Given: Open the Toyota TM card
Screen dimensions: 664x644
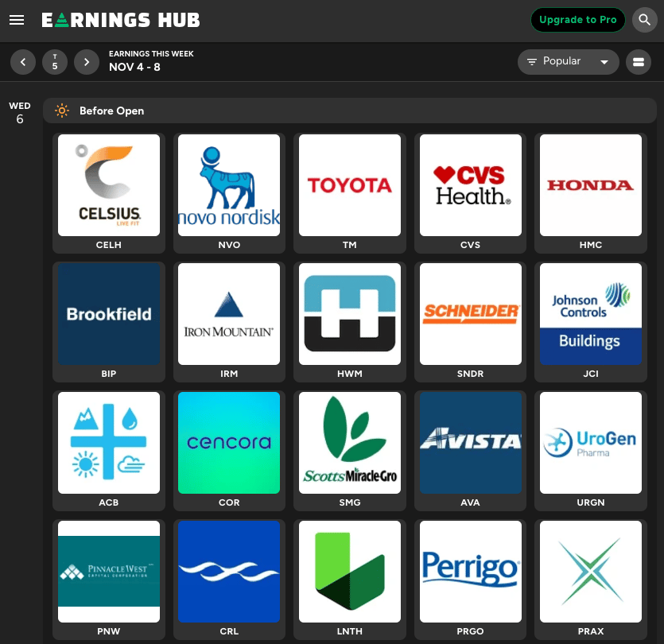Looking at the screenshot, I should click(x=350, y=193).
